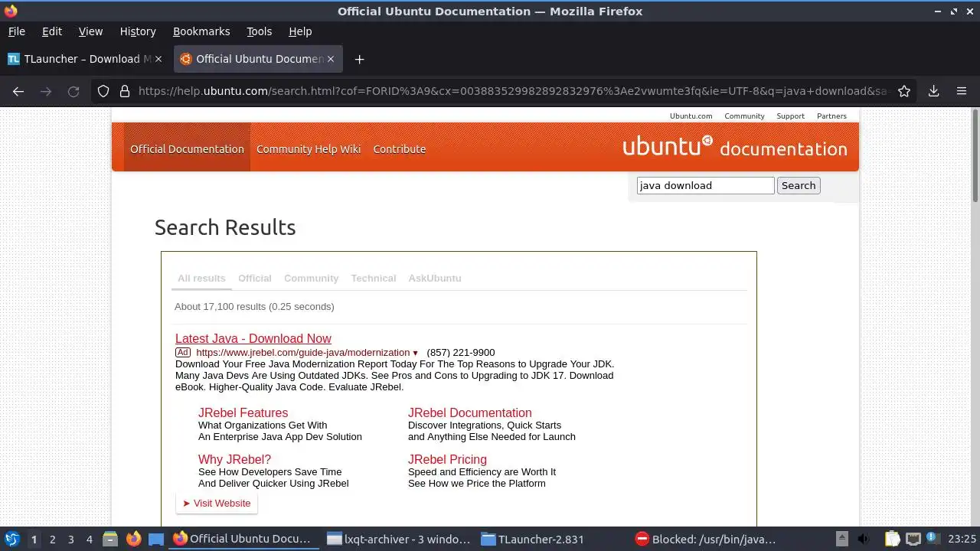Image resolution: width=980 pixels, height=551 pixels.
Task: Open the Firefox downloads panel
Action: coord(933,91)
